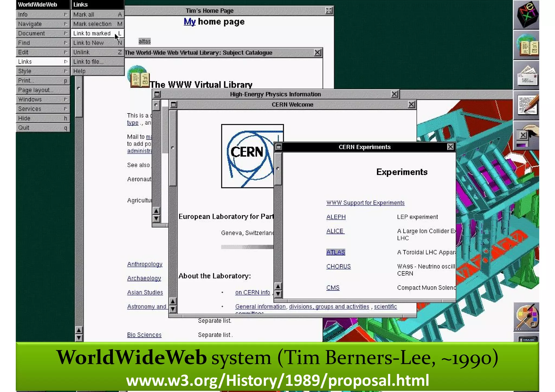The image size is (555, 392).
Task: Launch the Edit document-with-pencil dock icon
Action: click(526, 105)
